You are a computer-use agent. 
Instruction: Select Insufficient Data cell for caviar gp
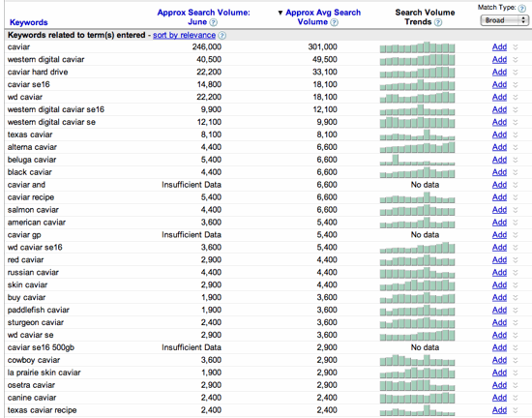pyautogui.click(x=192, y=235)
